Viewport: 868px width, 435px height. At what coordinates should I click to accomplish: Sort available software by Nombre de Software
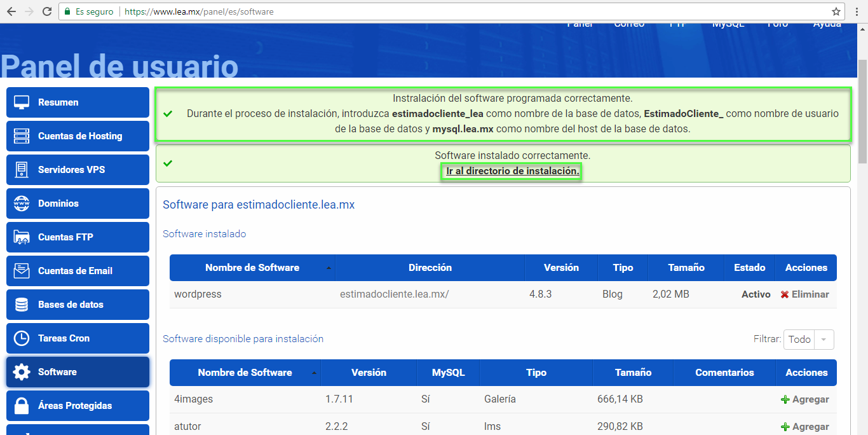coord(245,373)
